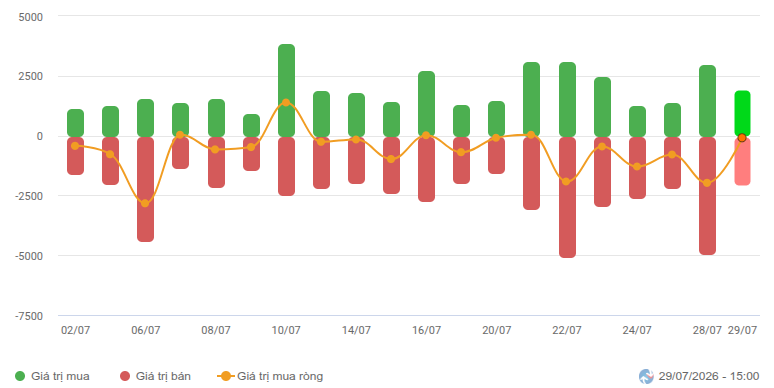Select the longest red bar on 22/07
The height and width of the screenshot is (388, 774).
point(567,197)
